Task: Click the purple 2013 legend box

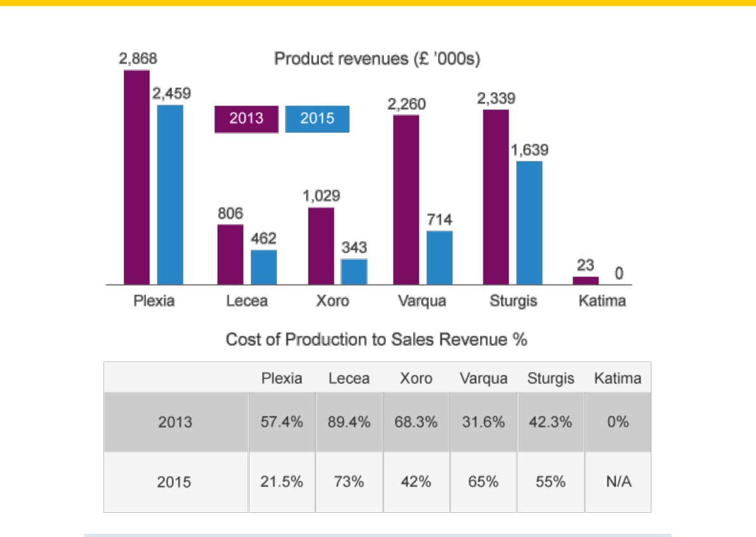Action: 246,119
